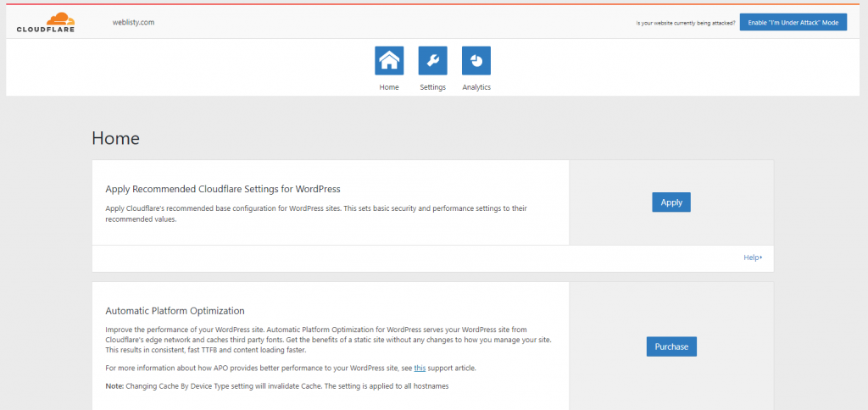Purchase Automatic Platform Optimization
The height and width of the screenshot is (410, 868).
(x=671, y=346)
